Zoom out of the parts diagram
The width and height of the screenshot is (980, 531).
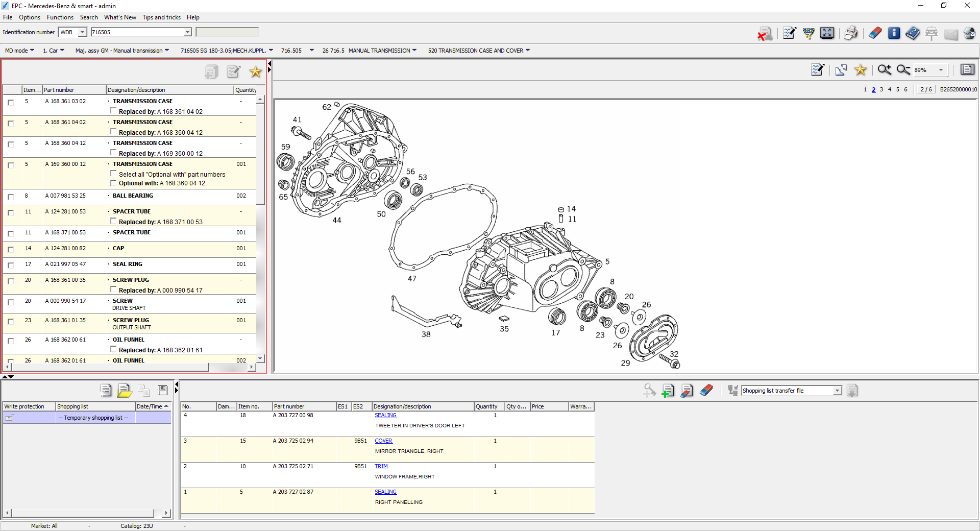tap(903, 70)
